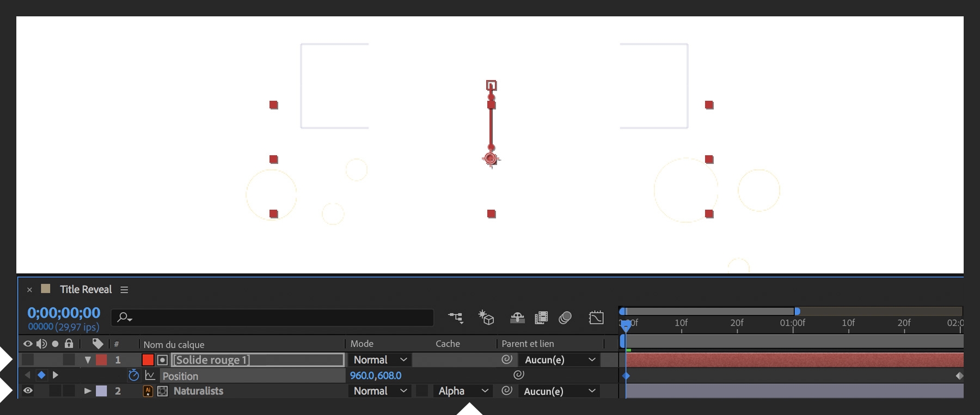Focus the layer search field

[x=272, y=317]
